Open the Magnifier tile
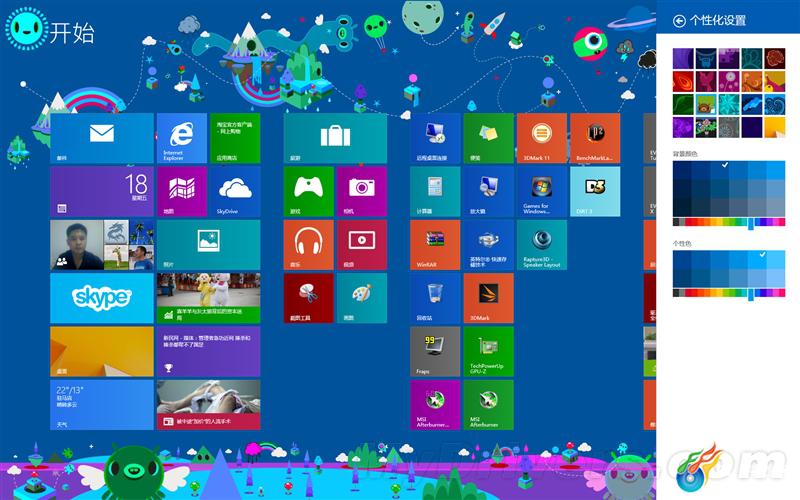This screenshot has width=800, height=500. point(488,192)
